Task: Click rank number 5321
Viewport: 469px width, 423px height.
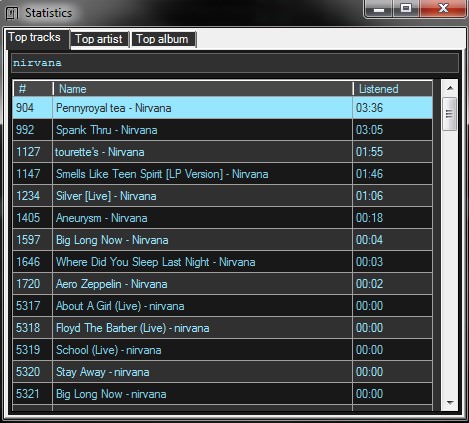Action: point(28,394)
